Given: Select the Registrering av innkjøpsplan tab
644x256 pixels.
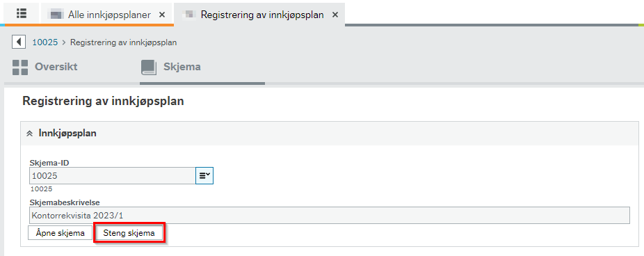Looking at the screenshot, I should (262, 15).
